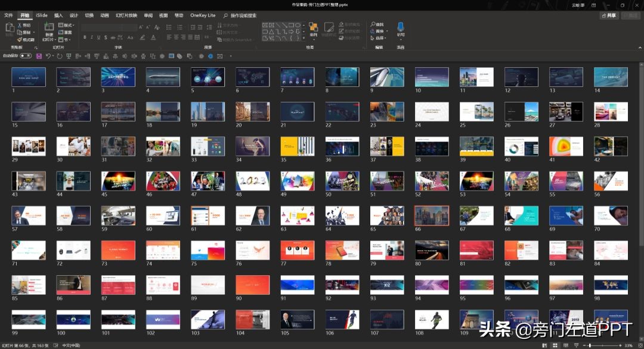Switch to Slide Sorter view in status bar
644x349 pixels.
556,345
